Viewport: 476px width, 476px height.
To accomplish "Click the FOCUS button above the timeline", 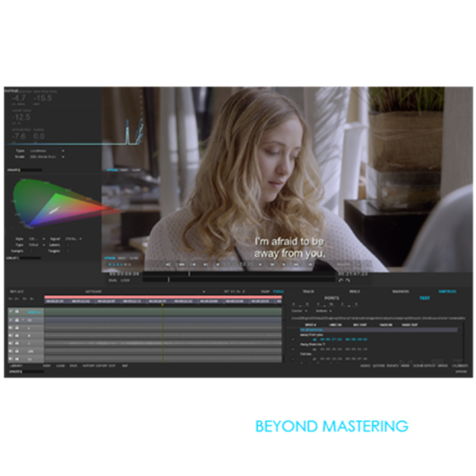I will 278,292.
